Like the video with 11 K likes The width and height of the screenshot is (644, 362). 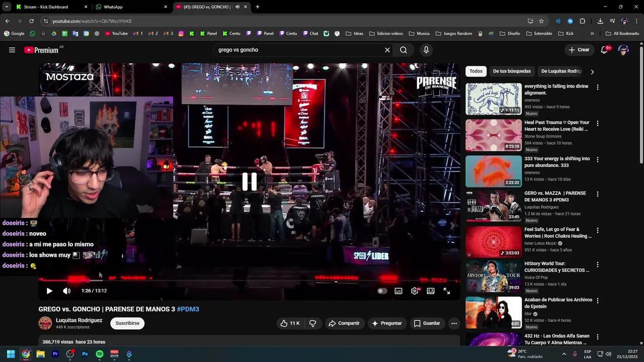coord(290,323)
